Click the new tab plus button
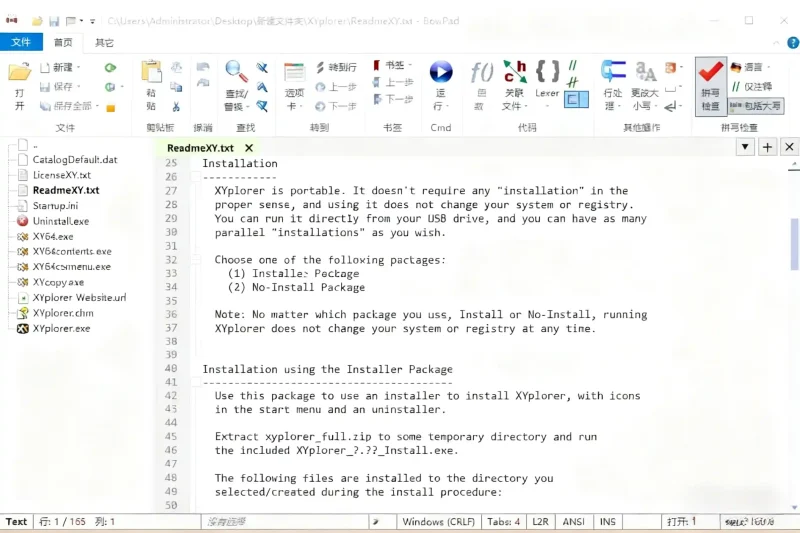The width and height of the screenshot is (800, 533). pyautogui.click(x=767, y=147)
